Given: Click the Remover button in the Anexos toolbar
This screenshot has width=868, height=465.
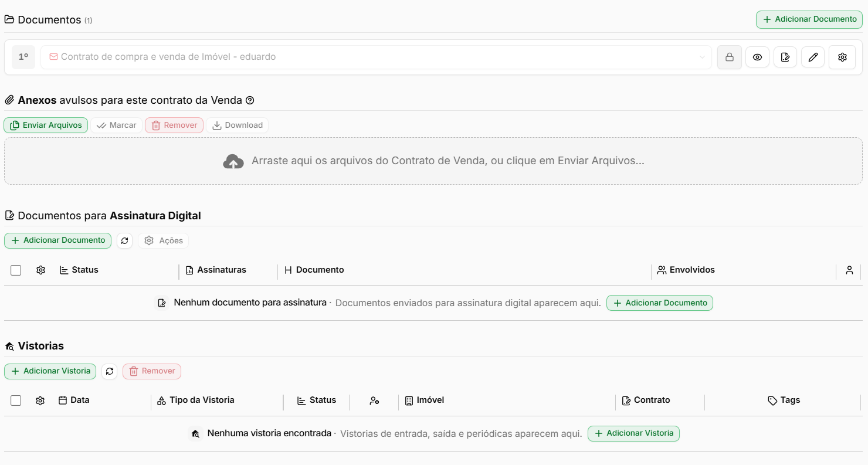Looking at the screenshot, I should pos(174,125).
